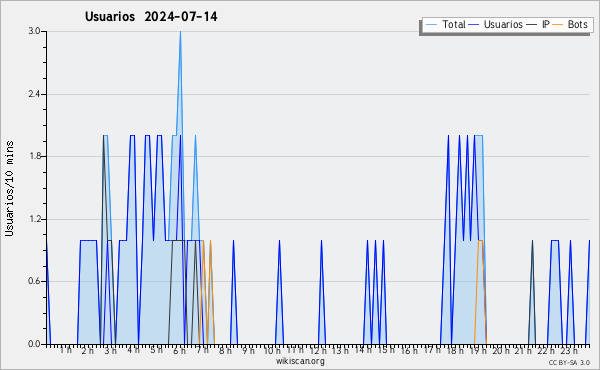Viewport: 600px width, 370px height.
Task: Click the 0.0 y-axis value
Action: coord(35,344)
